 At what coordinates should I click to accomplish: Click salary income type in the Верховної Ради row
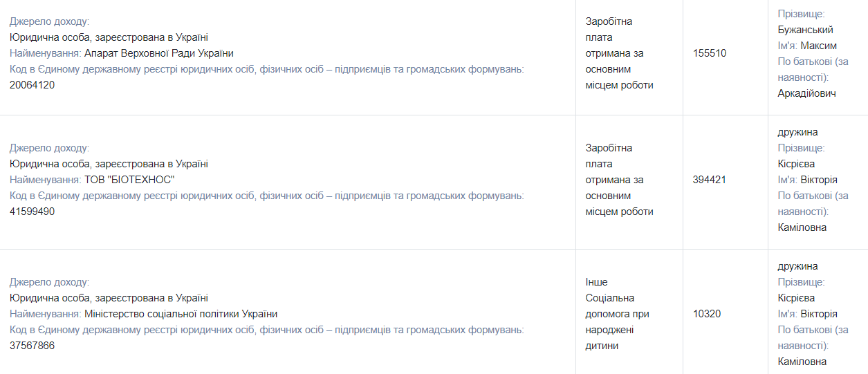tap(619, 53)
